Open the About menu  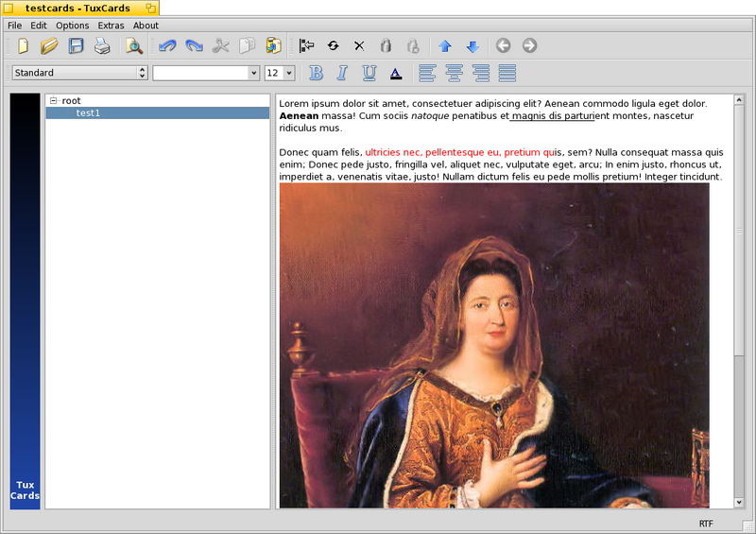[x=146, y=26]
